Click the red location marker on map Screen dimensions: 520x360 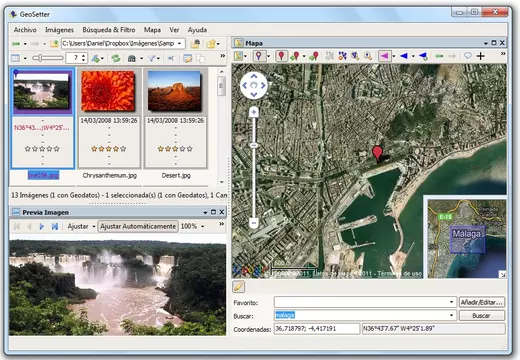click(377, 153)
